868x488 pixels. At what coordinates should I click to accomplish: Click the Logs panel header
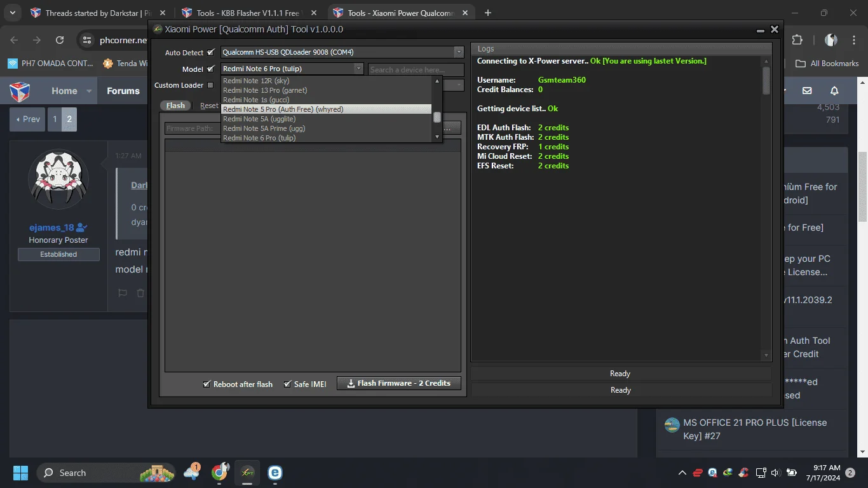click(x=621, y=48)
